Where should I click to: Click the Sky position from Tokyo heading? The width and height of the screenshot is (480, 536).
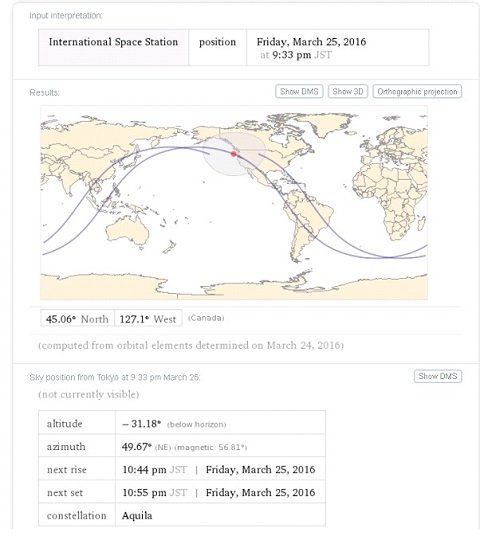(x=115, y=377)
